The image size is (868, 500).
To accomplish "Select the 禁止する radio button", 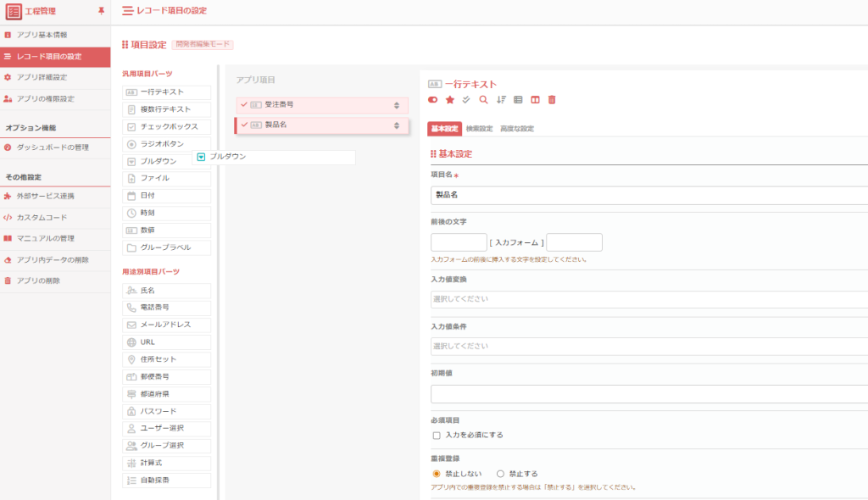I will [500, 474].
